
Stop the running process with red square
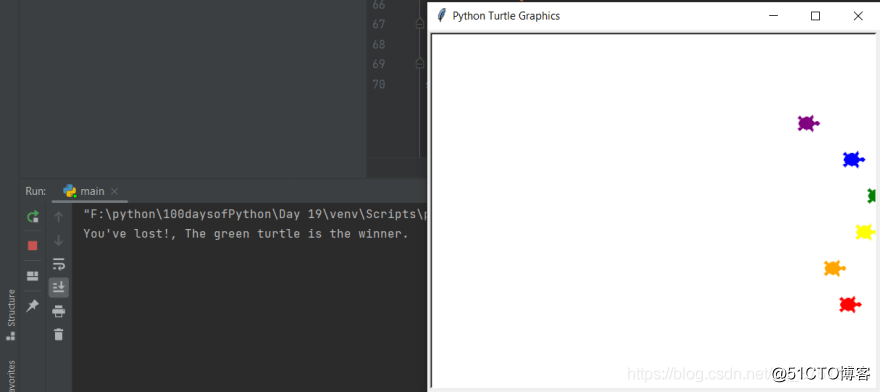click(x=33, y=245)
